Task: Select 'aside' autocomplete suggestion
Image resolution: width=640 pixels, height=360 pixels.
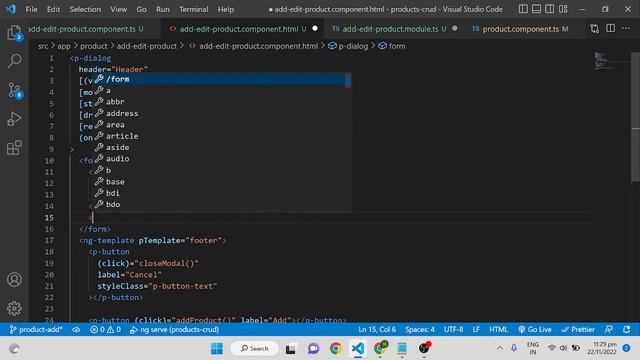Action: point(222,147)
